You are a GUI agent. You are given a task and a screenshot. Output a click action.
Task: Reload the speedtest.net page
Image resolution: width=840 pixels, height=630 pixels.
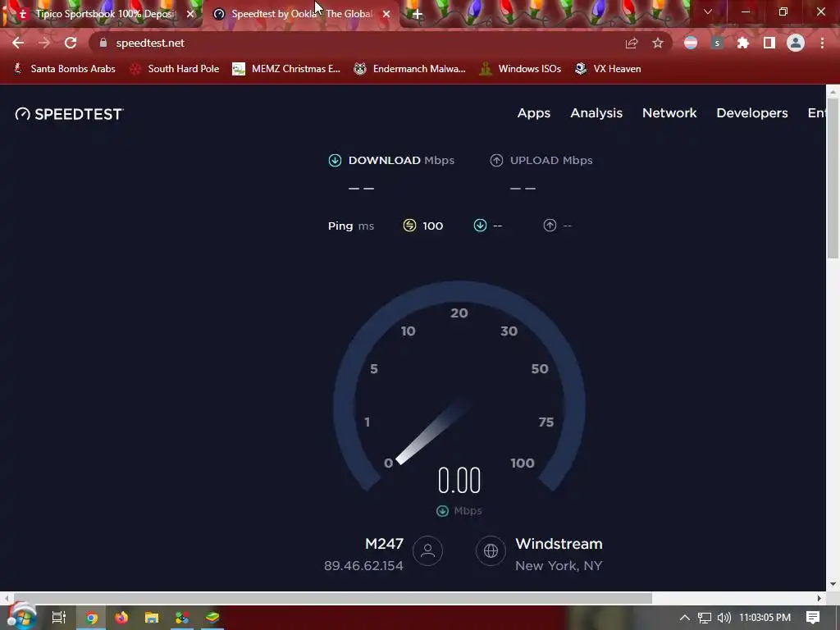tap(71, 43)
